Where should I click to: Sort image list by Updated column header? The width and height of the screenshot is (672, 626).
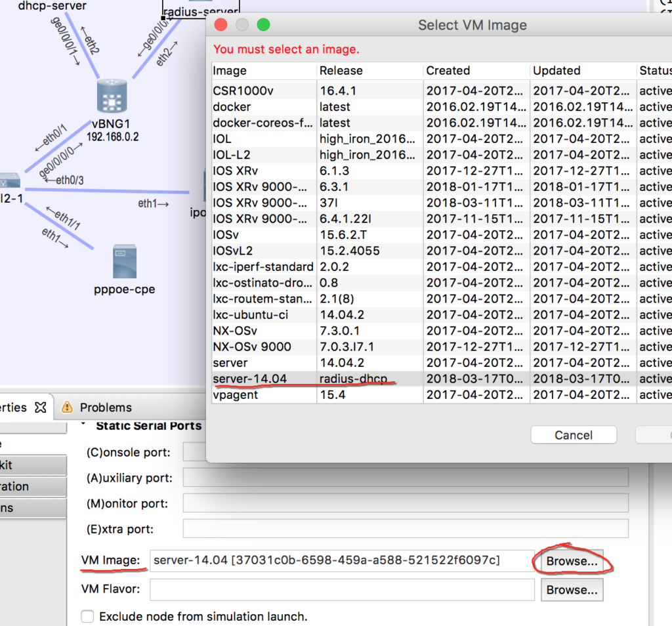583,71
